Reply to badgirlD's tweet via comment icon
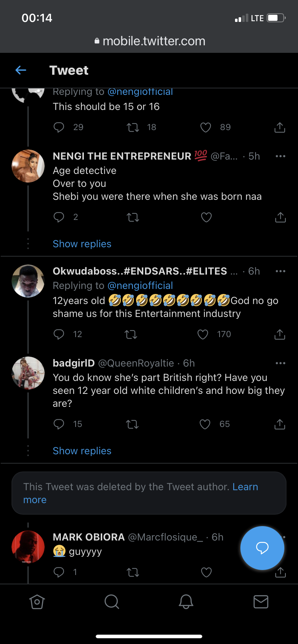298x644 pixels. point(59,424)
